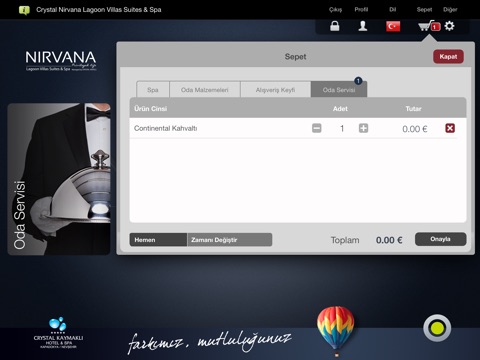This screenshot has height=360, width=480.
Task: Switch to the Spa tab
Action: (153, 90)
